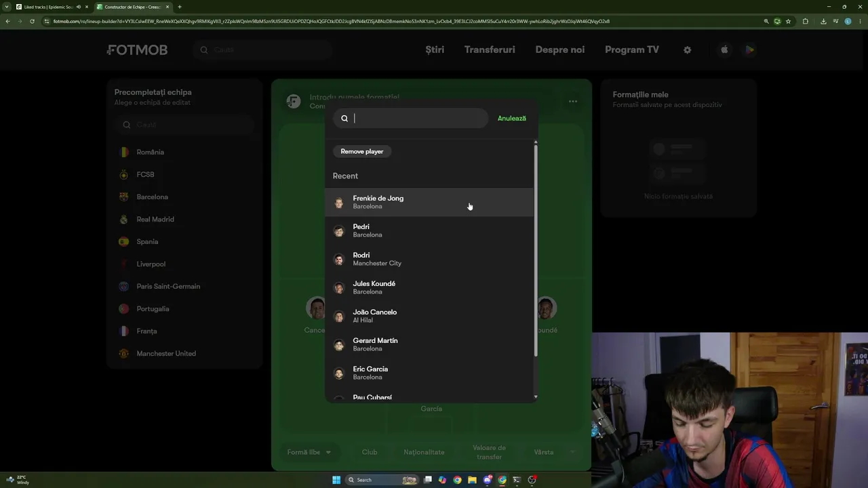Open Task View on the taskbar
The width and height of the screenshot is (868, 488).
[x=428, y=480]
